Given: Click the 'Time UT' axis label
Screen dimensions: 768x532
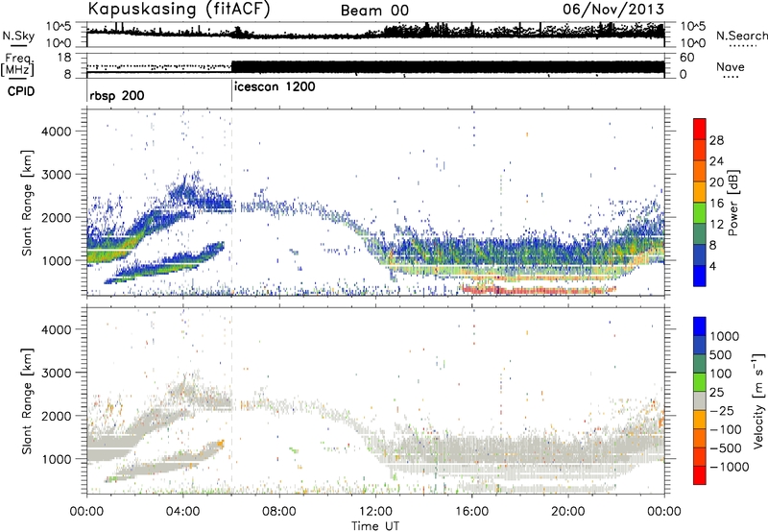Looking at the screenshot, I should point(375,525).
